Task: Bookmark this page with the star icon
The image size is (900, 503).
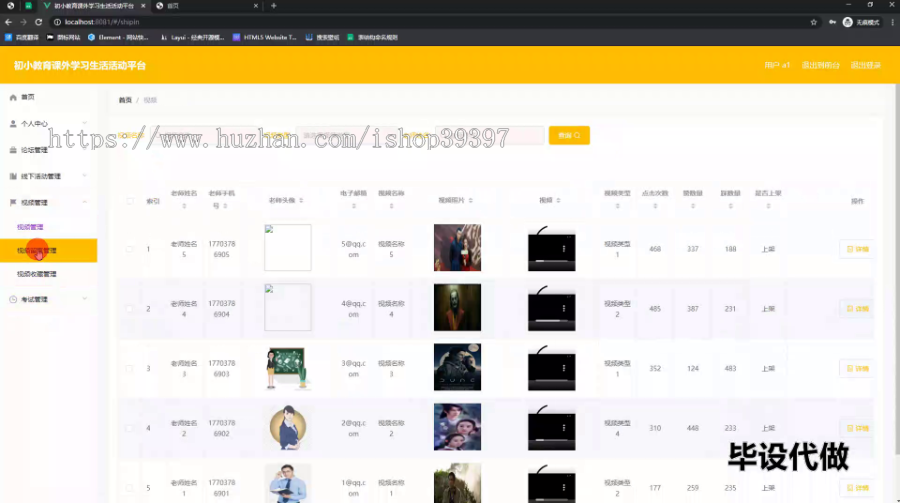Action: tap(813, 22)
